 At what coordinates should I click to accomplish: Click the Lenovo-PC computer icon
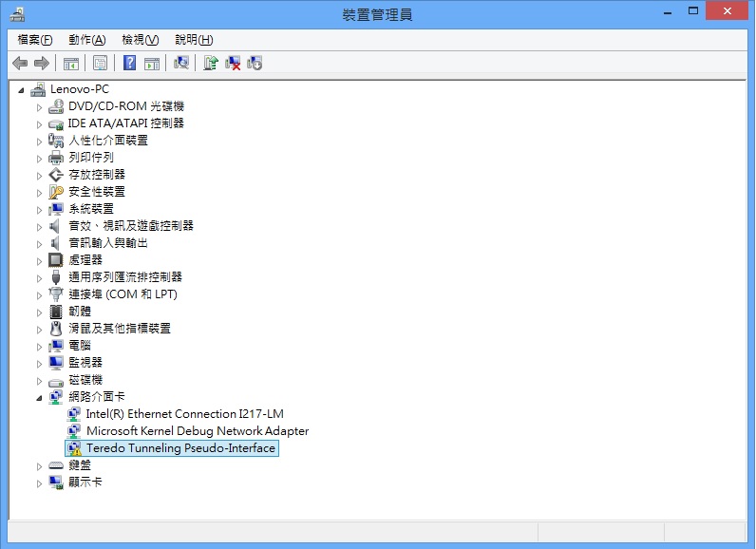coord(38,89)
